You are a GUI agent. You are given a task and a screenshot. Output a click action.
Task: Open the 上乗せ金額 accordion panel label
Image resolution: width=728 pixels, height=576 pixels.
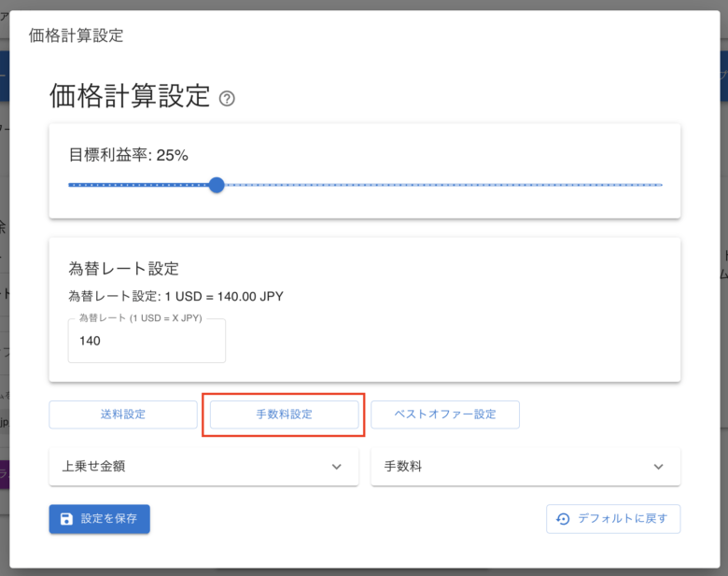93,467
